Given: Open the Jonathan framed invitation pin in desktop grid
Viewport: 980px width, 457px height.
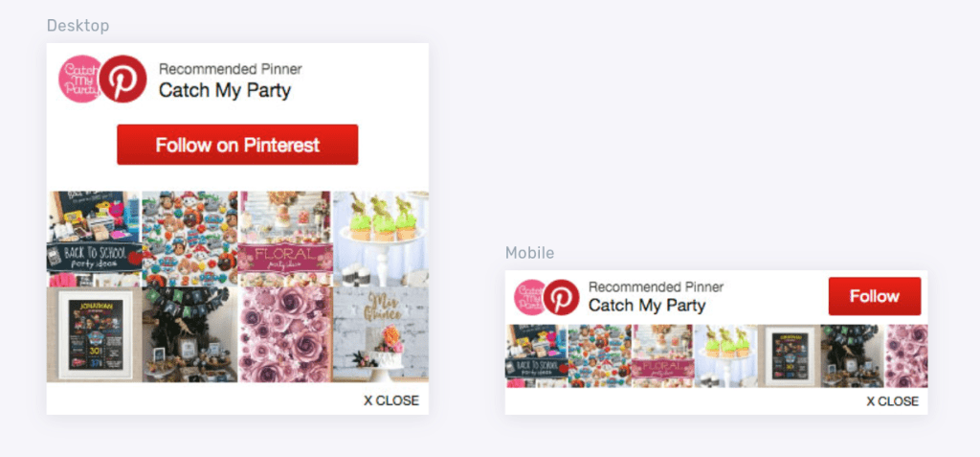Looking at the screenshot, I should tap(95, 334).
